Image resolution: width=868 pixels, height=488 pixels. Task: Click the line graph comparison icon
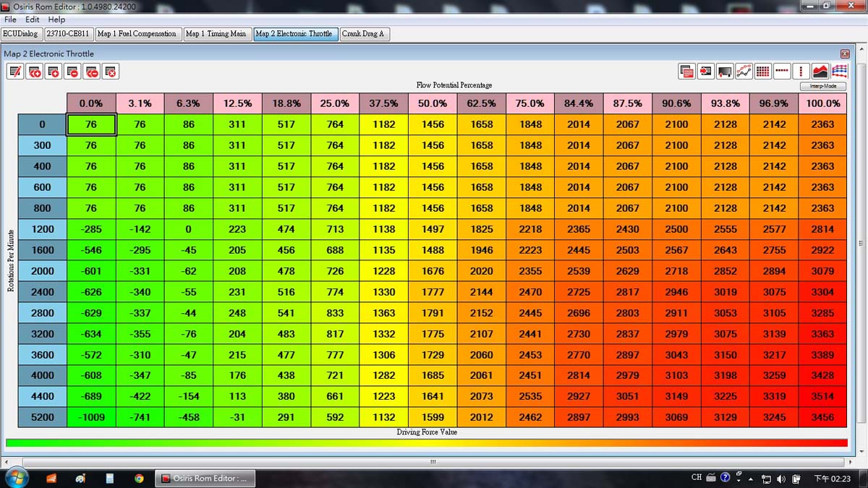coord(744,71)
